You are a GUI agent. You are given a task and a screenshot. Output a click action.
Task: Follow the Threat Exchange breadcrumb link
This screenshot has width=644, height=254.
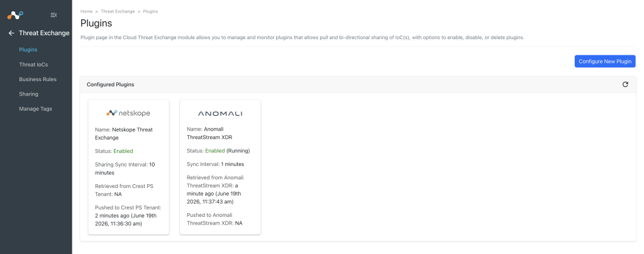118,11
